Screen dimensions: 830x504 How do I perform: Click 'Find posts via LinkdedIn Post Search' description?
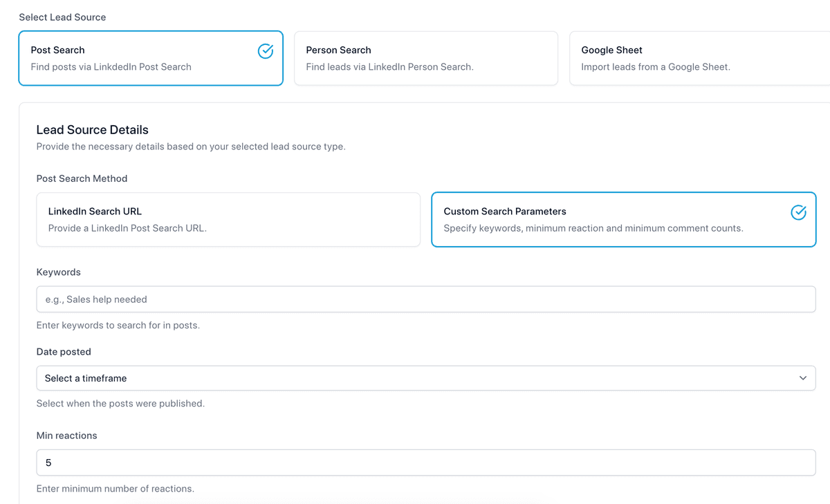tap(111, 67)
